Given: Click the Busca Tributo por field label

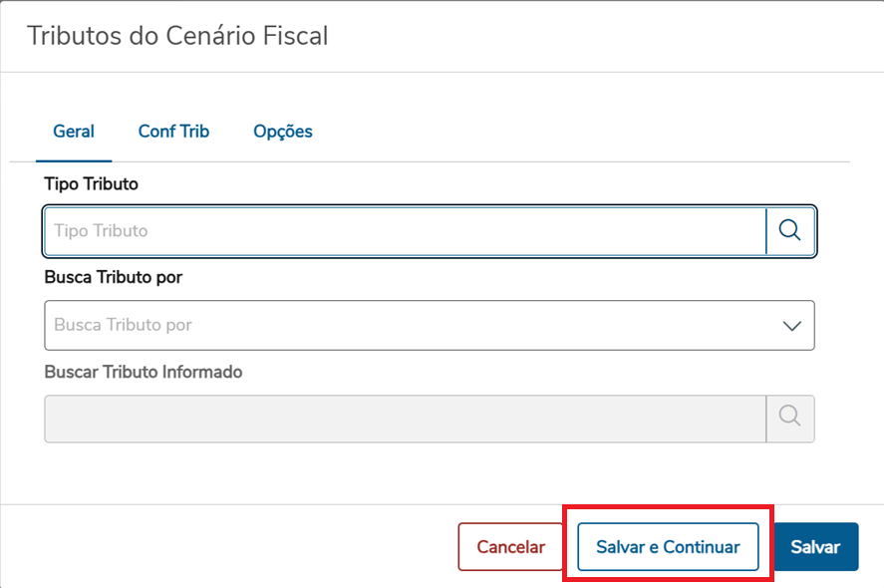Looking at the screenshot, I should pyautogui.click(x=114, y=277).
